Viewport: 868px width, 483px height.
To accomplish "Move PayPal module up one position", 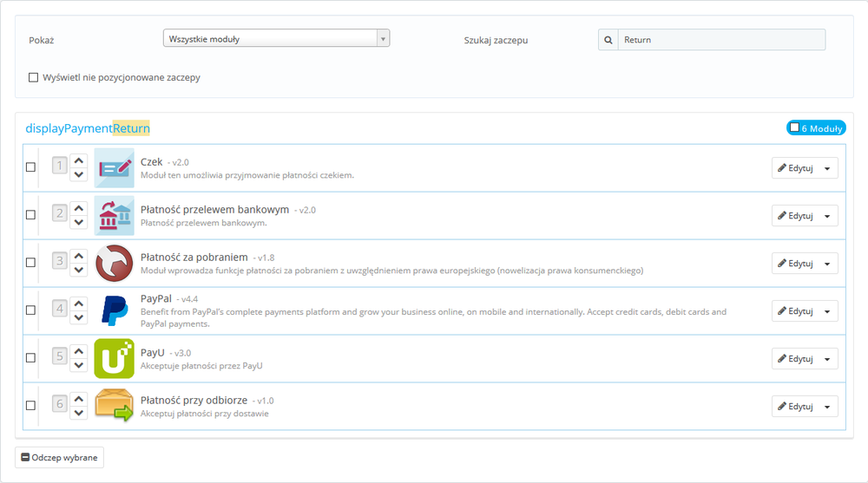I will (79, 304).
